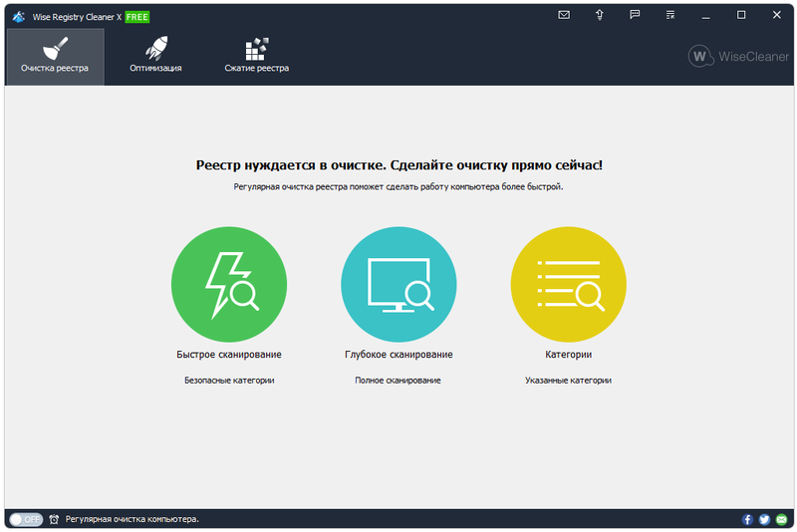Maximize the Wise Registry Cleaner window

[x=741, y=15]
